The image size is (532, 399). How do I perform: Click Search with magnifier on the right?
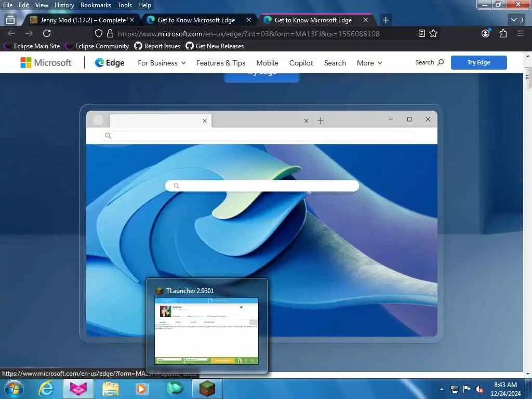[430, 62]
